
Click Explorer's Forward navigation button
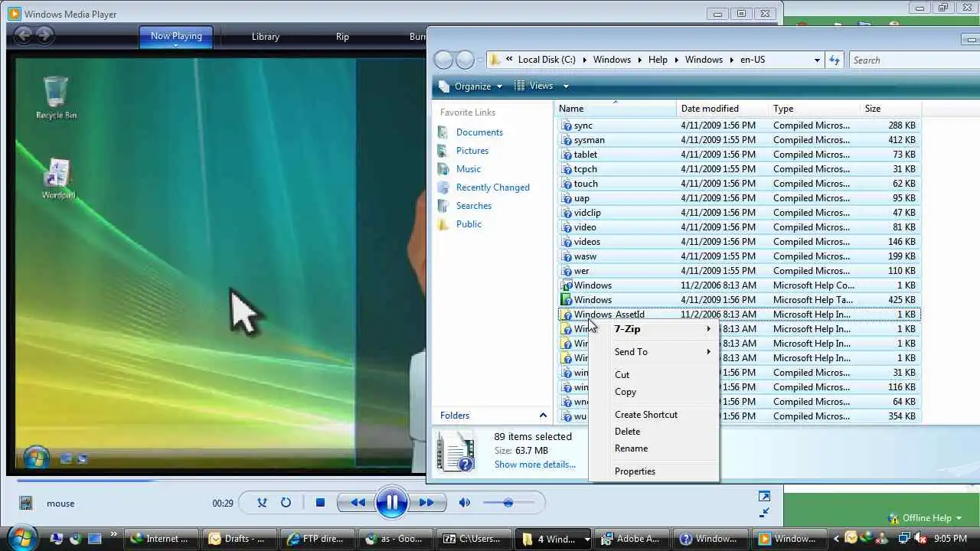tap(465, 60)
